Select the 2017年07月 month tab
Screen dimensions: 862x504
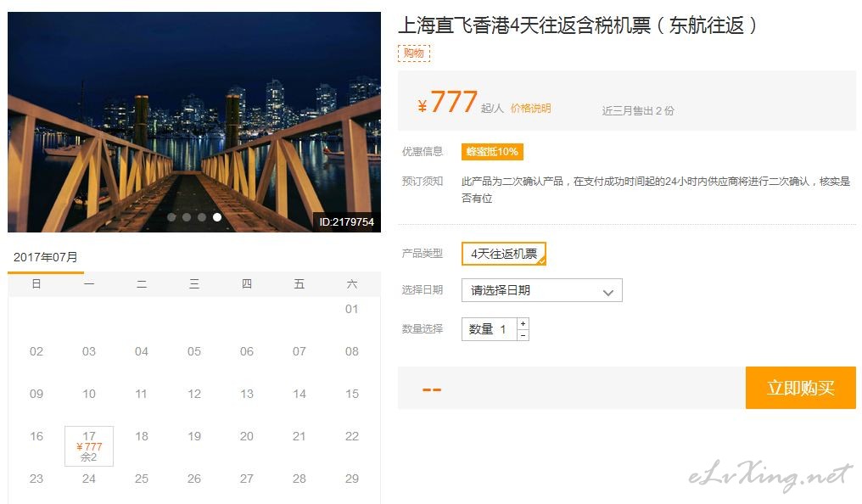(x=46, y=257)
